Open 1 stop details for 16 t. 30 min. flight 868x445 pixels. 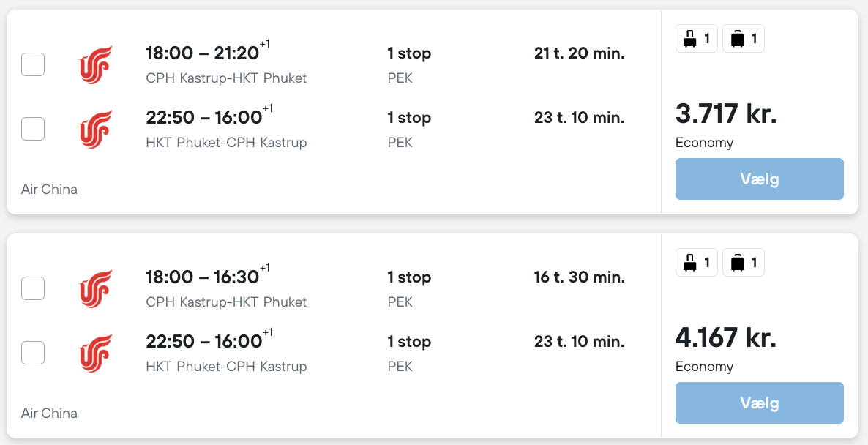tap(409, 277)
